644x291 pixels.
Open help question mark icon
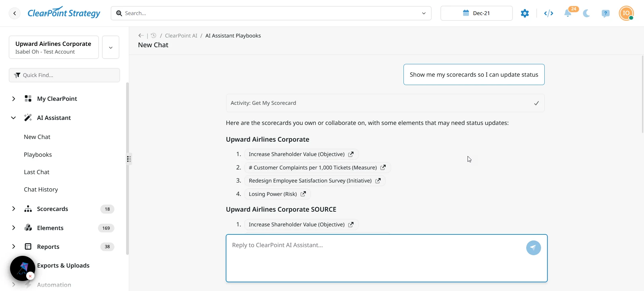tap(605, 13)
